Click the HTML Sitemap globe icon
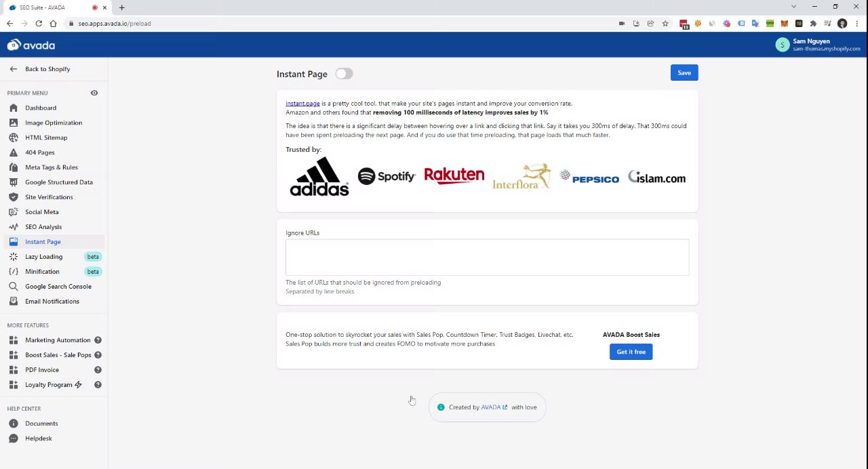868x469 pixels. (14, 138)
